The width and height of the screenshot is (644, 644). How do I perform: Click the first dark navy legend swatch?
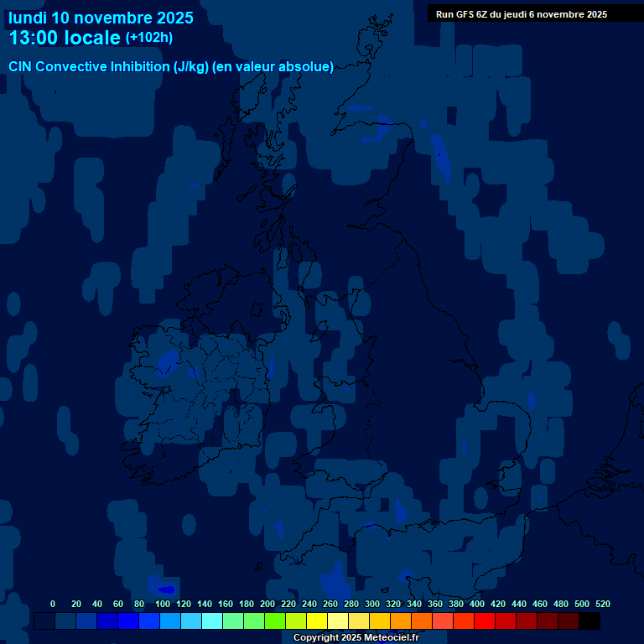(44, 621)
